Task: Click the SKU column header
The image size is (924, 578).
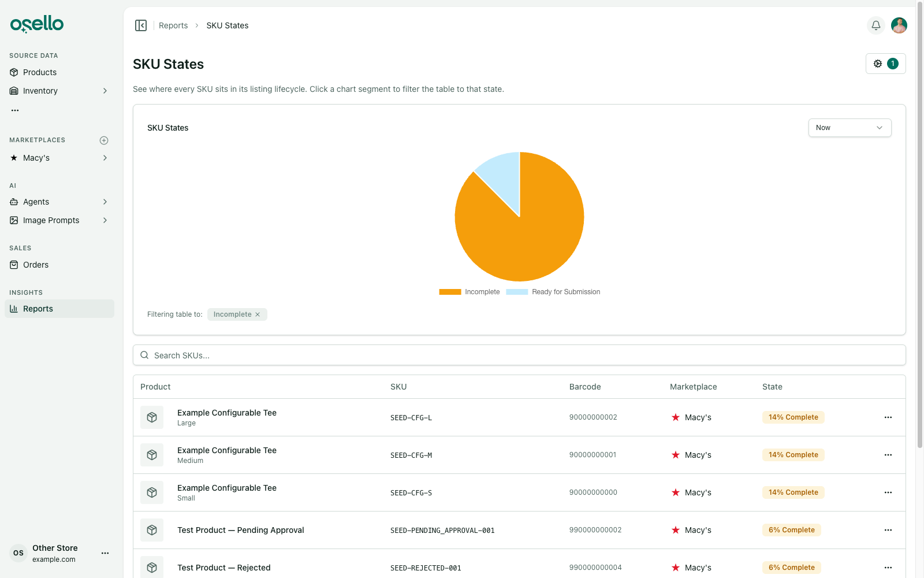Action: click(x=398, y=387)
